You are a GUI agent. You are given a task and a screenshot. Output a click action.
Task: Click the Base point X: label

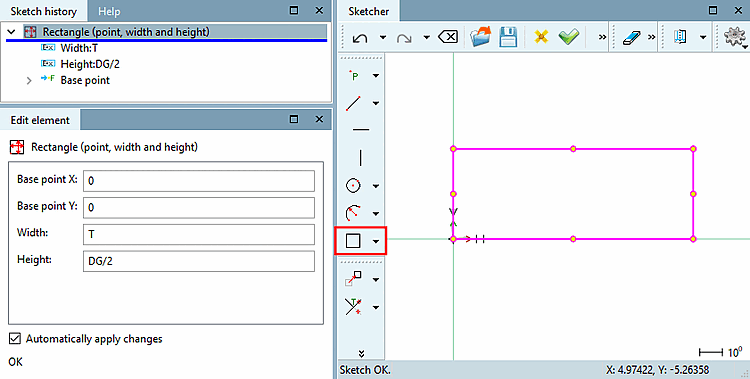[x=47, y=179]
